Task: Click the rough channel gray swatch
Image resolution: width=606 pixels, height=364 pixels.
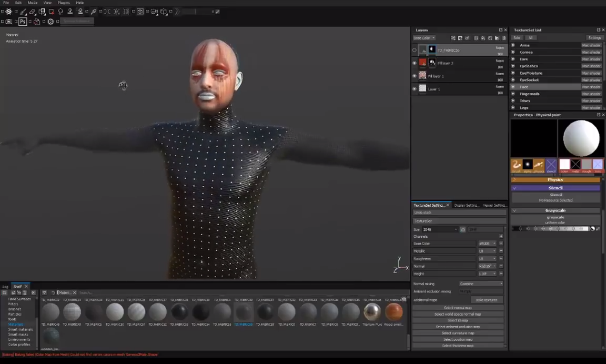Action: point(587,164)
